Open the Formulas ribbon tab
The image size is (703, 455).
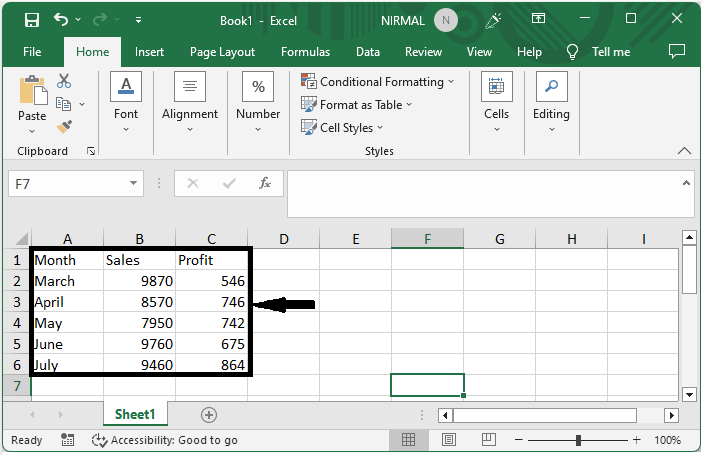pos(305,52)
